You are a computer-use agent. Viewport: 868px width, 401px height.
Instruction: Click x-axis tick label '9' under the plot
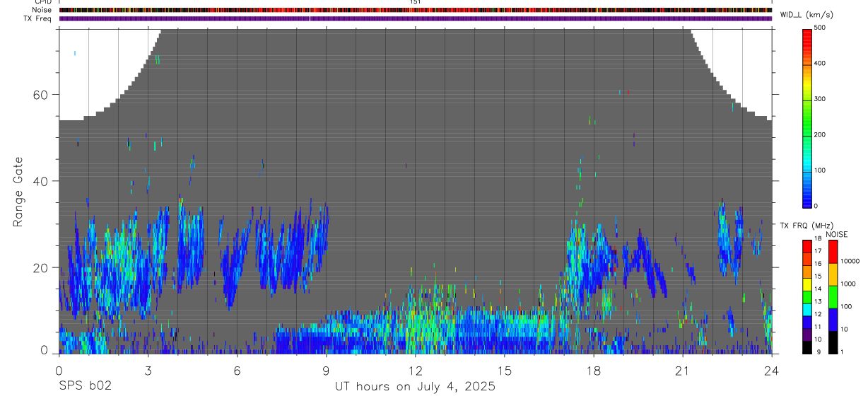click(326, 370)
